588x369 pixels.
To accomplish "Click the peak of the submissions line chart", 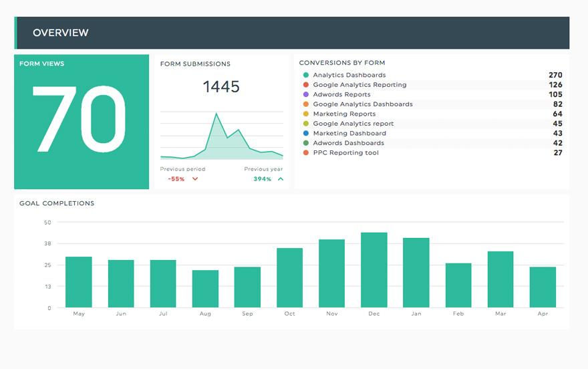I will [x=216, y=114].
